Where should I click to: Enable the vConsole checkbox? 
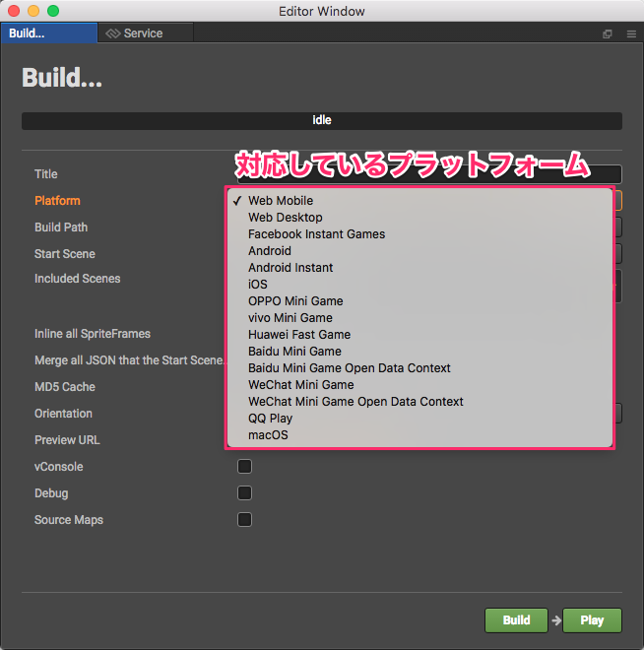[x=244, y=467]
